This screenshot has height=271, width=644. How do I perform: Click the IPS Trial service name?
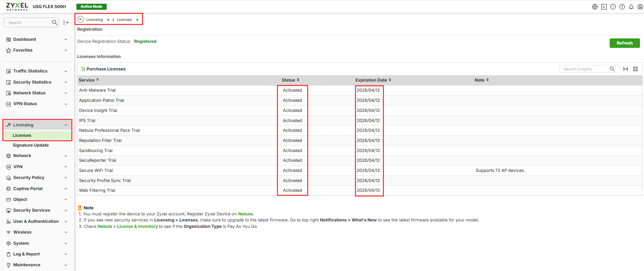click(x=87, y=121)
